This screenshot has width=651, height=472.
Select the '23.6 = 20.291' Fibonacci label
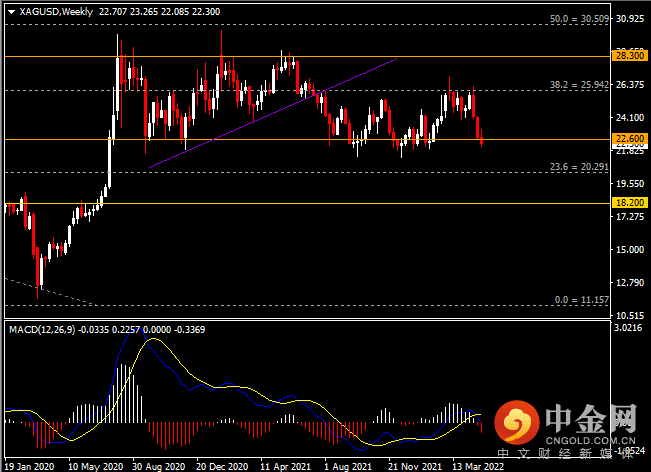point(579,167)
